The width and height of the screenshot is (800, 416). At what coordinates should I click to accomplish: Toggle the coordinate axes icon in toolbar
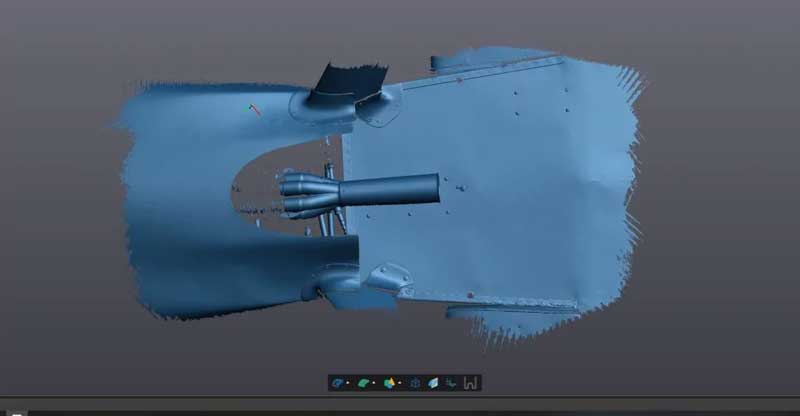451,382
